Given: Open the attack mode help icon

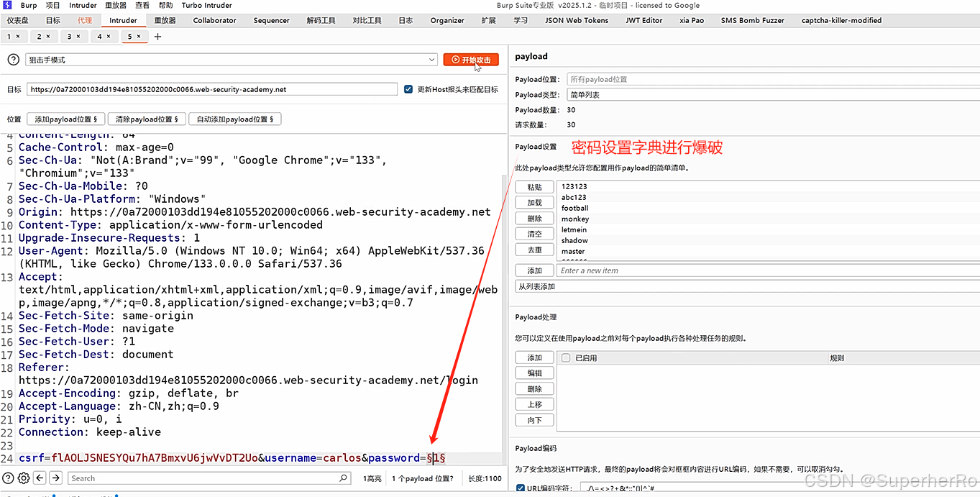Looking at the screenshot, I should [x=13, y=60].
